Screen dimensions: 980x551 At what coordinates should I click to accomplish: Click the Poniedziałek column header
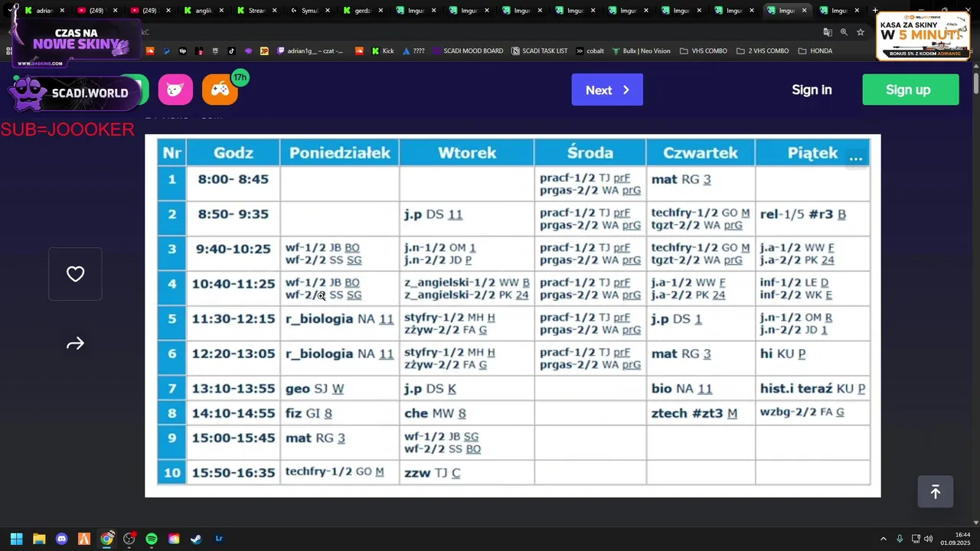tap(340, 153)
